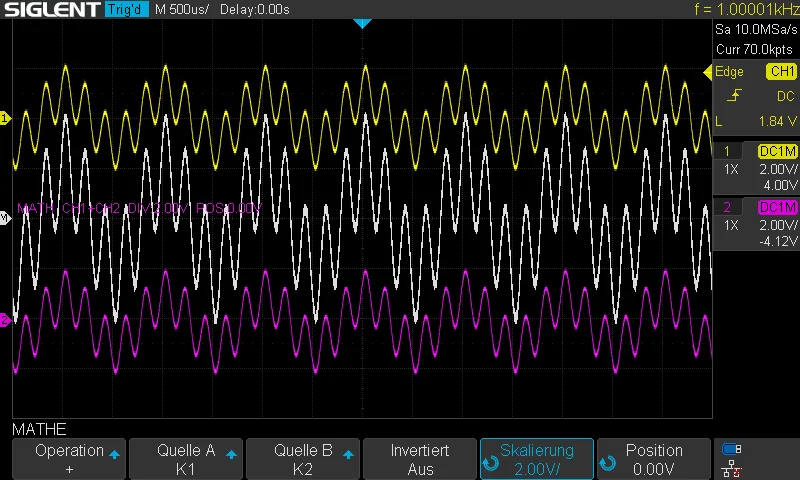The image size is (800, 480).
Task: Click the network LAN status icon
Action: 732,469
